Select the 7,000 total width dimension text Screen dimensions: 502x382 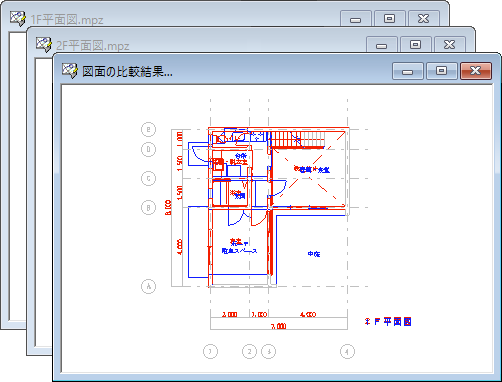(x=279, y=326)
